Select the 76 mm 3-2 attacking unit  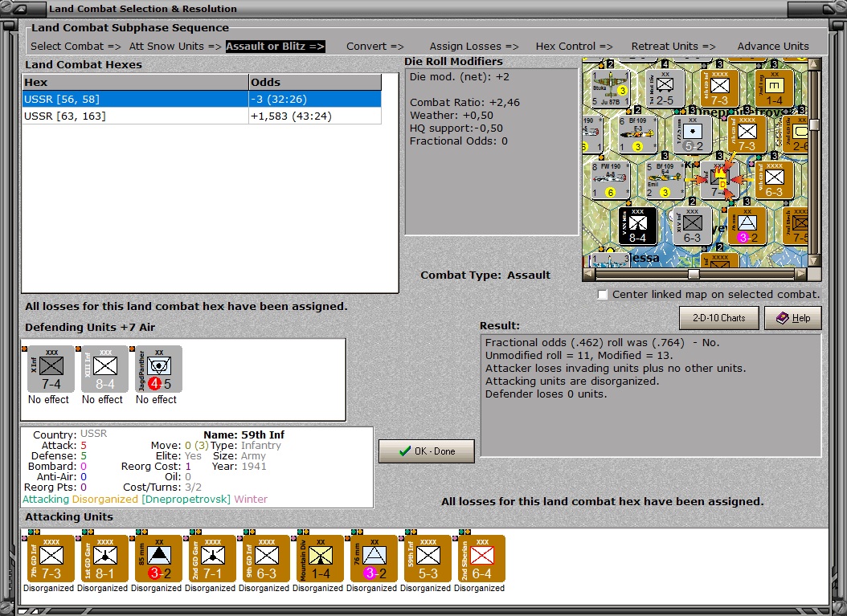click(374, 558)
